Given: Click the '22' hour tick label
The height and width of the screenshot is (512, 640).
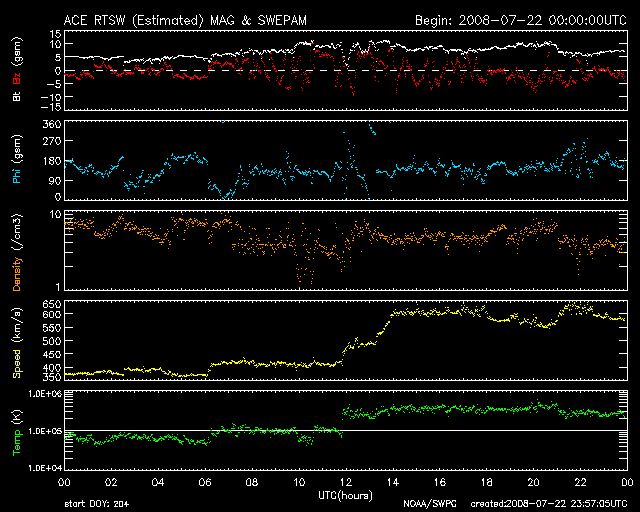Looking at the screenshot, I should [580, 483].
